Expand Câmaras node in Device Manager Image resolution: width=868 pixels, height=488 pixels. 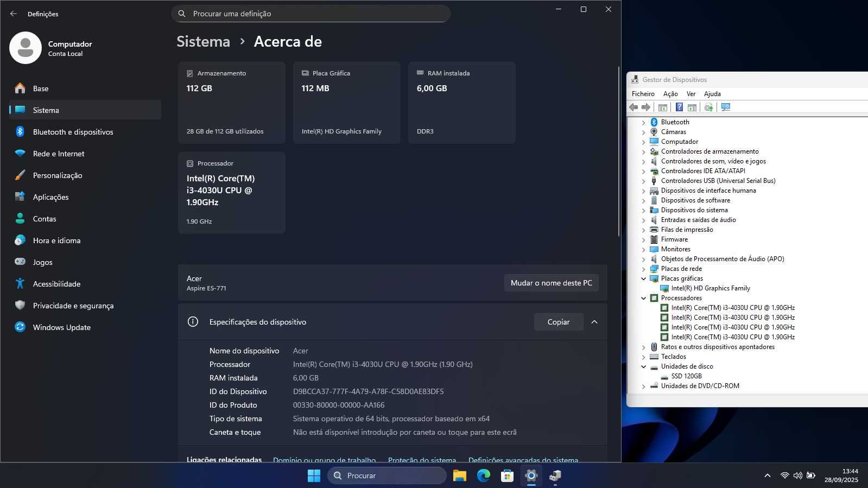(643, 132)
